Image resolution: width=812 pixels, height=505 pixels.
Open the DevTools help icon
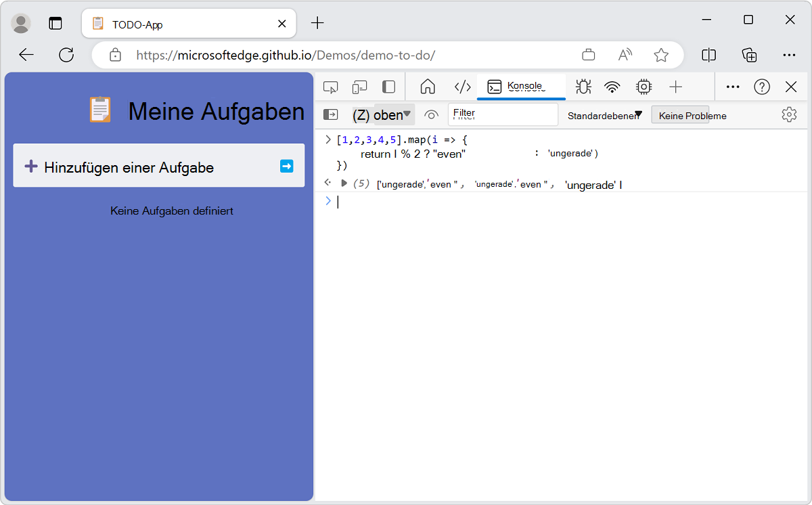click(762, 87)
